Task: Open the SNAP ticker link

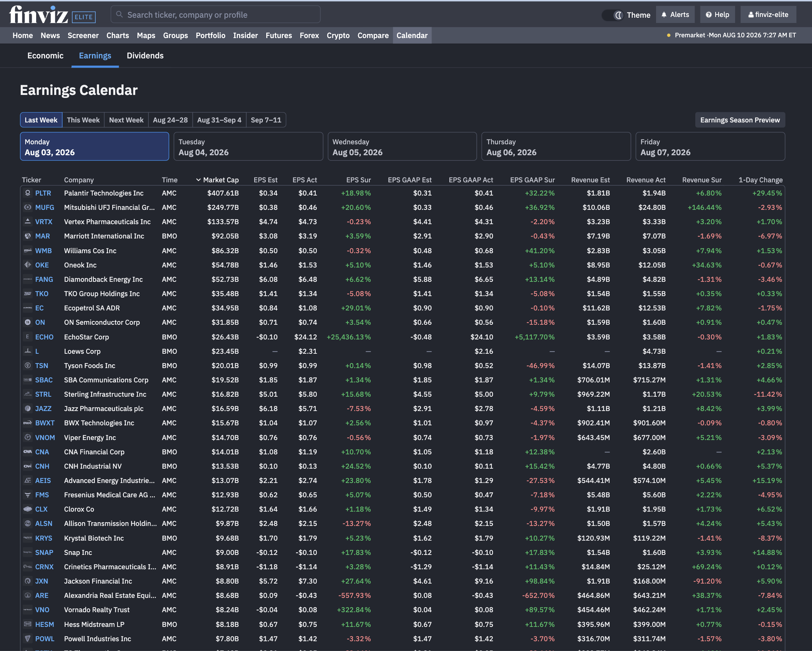Action: coord(44,552)
